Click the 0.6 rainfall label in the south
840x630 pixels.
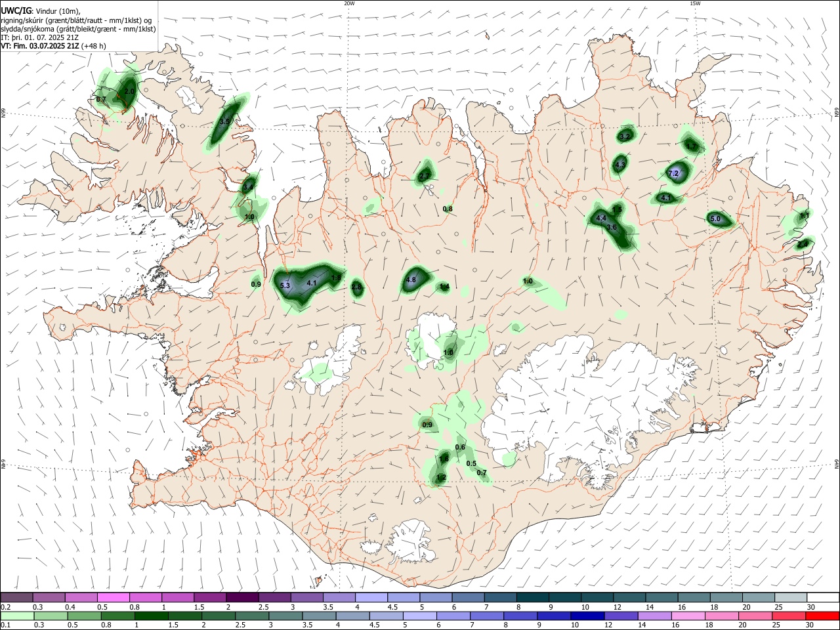[460, 448]
